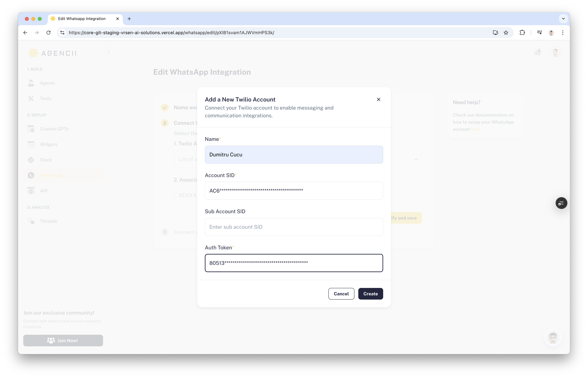This screenshot has width=588, height=378.
Task: Bookmark this page with the star icon
Action: (506, 33)
